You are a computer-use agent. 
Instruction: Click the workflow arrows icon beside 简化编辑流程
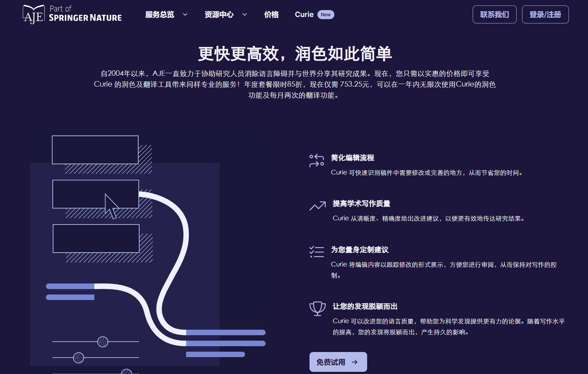coord(316,160)
